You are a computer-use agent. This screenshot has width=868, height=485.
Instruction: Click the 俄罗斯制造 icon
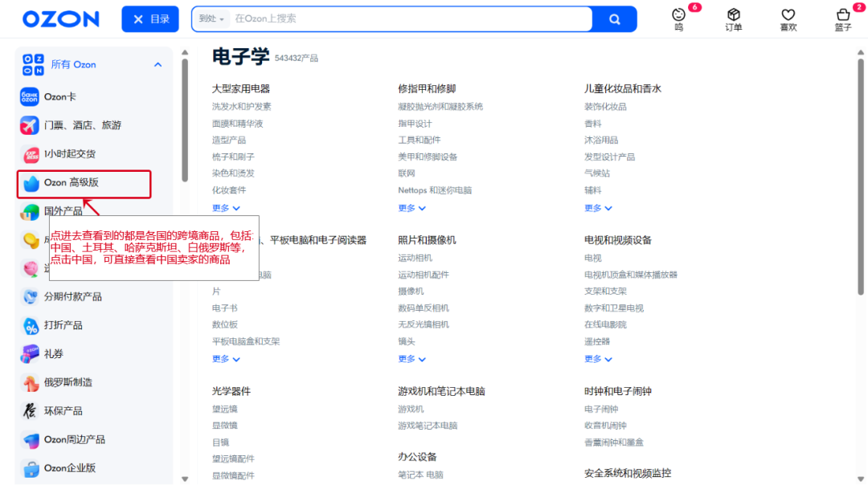pyautogui.click(x=30, y=383)
